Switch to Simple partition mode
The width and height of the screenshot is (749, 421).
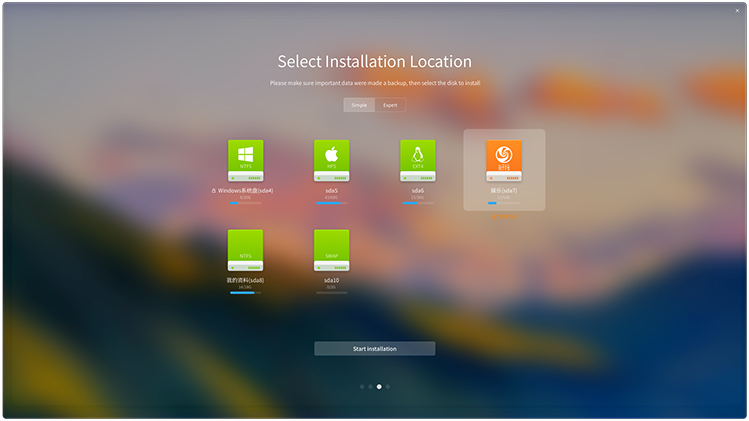coord(359,105)
